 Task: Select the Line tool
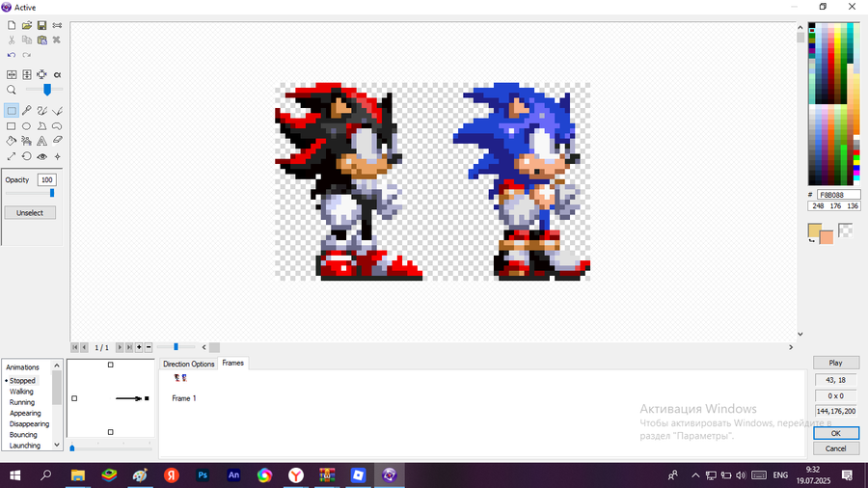tap(57, 111)
